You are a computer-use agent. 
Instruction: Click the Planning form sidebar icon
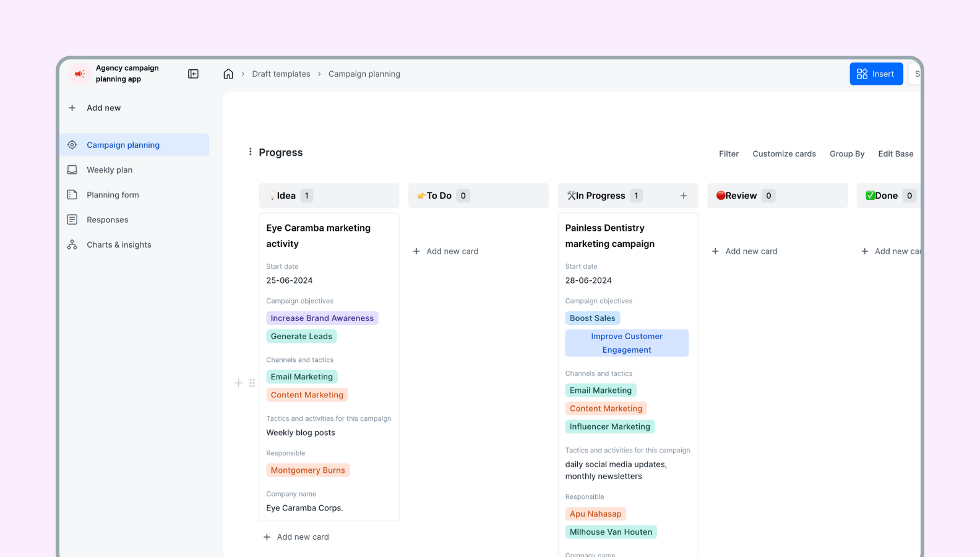[x=72, y=195]
